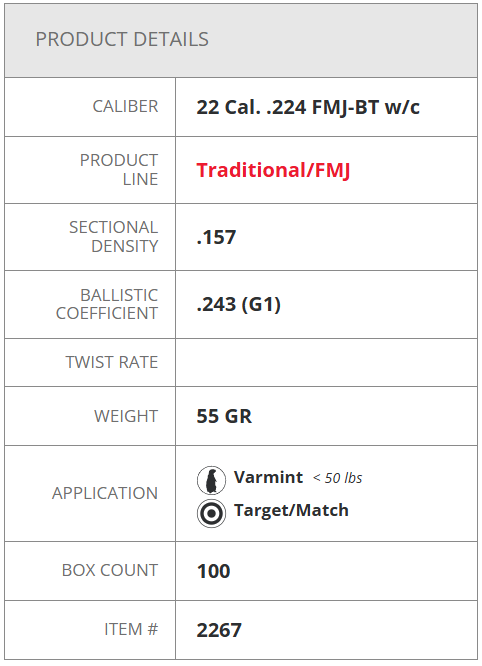Select the Varmint application label

coord(268,477)
